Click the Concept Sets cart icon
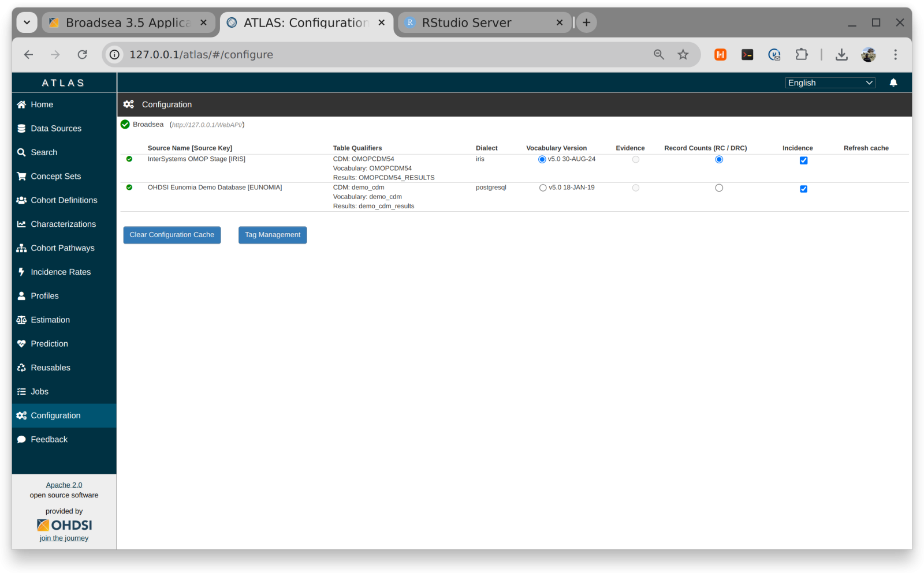 [x=21, y=176]
